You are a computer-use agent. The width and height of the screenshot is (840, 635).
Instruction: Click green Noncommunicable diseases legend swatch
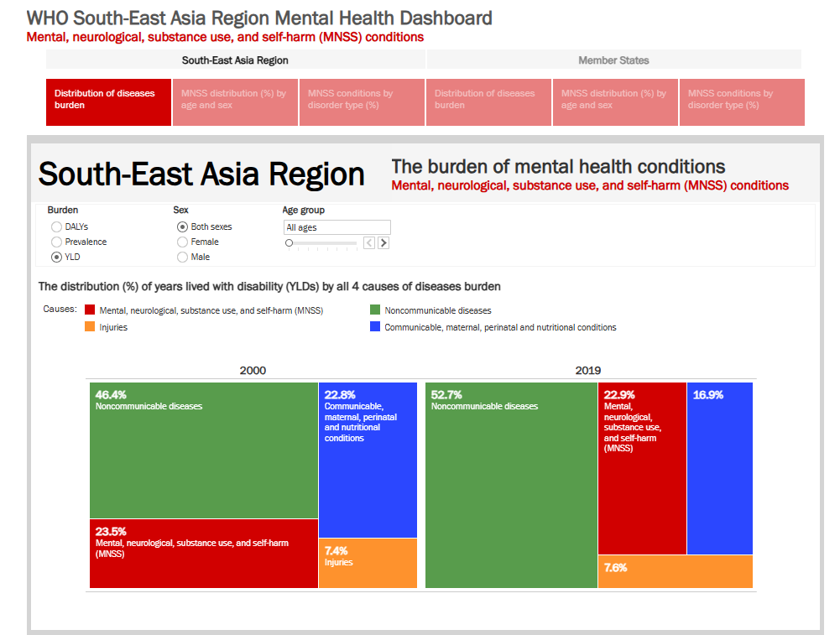click(375, 310)
